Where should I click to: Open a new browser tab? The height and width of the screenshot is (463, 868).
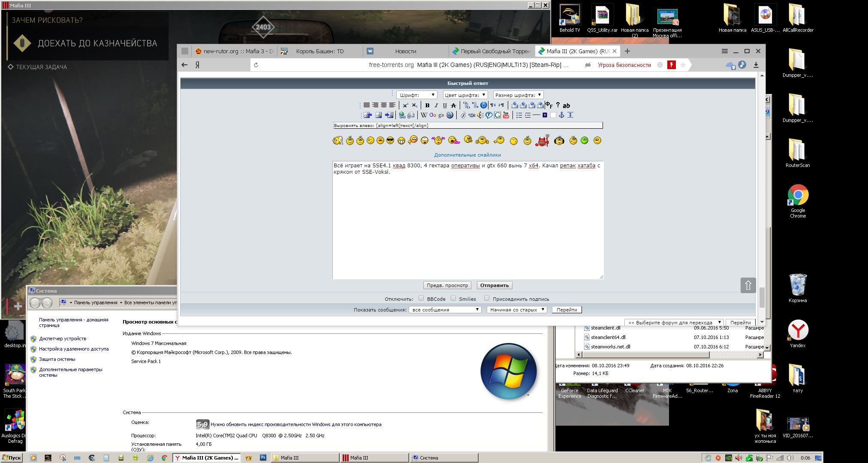tap(627, 51)
